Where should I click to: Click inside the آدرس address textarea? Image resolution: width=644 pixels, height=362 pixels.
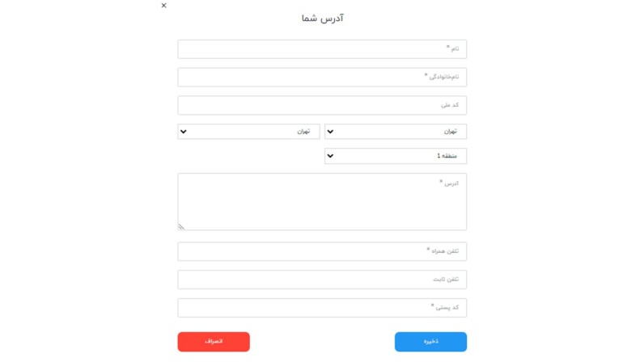[322, 202]
